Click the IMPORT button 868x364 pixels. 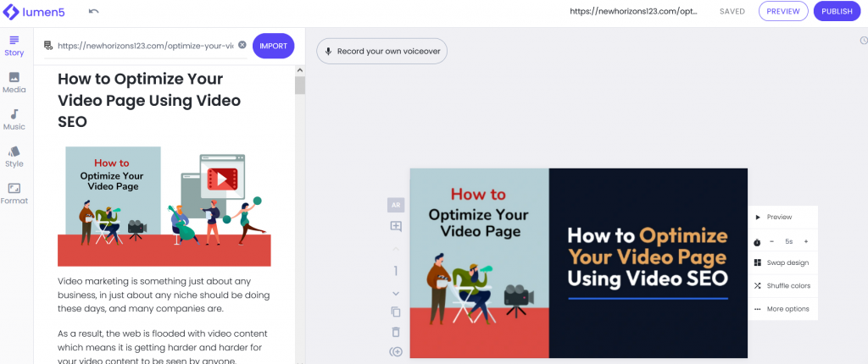tap(274, 46)
